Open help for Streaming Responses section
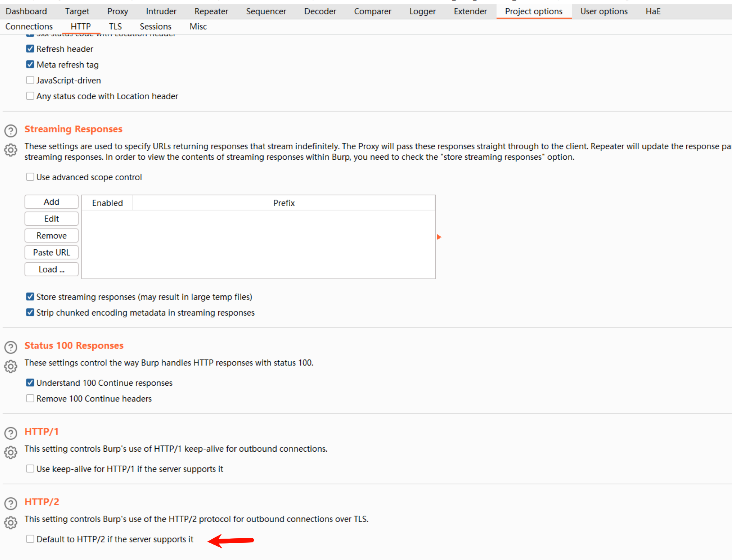Viewport: 732px width, 560px height. coord(11,131)
